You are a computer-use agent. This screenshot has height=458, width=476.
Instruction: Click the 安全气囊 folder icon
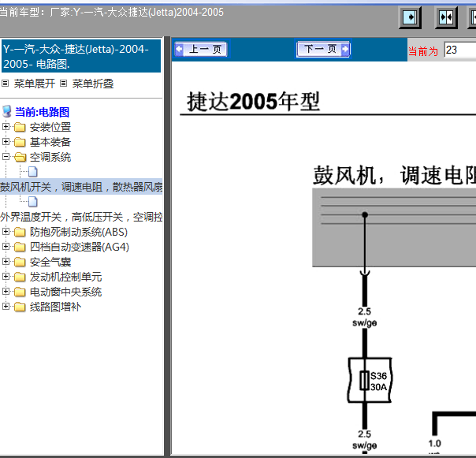(x=20, y=262)
